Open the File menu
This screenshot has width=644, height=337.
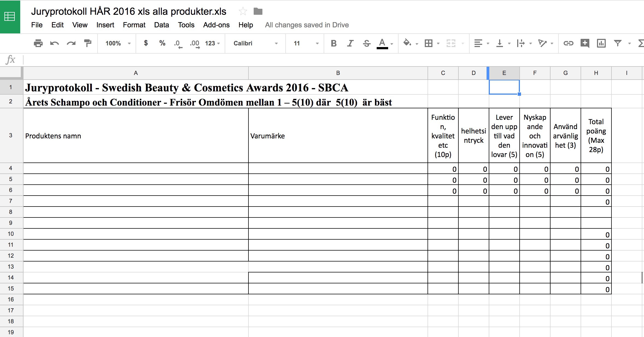pos(37,25)
